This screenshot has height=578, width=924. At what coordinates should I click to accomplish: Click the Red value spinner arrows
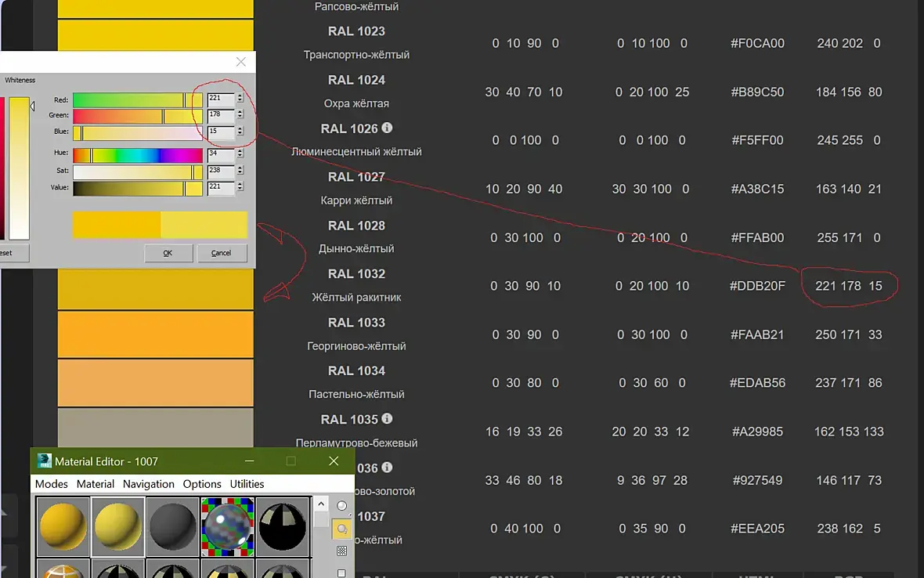[240, 99]
